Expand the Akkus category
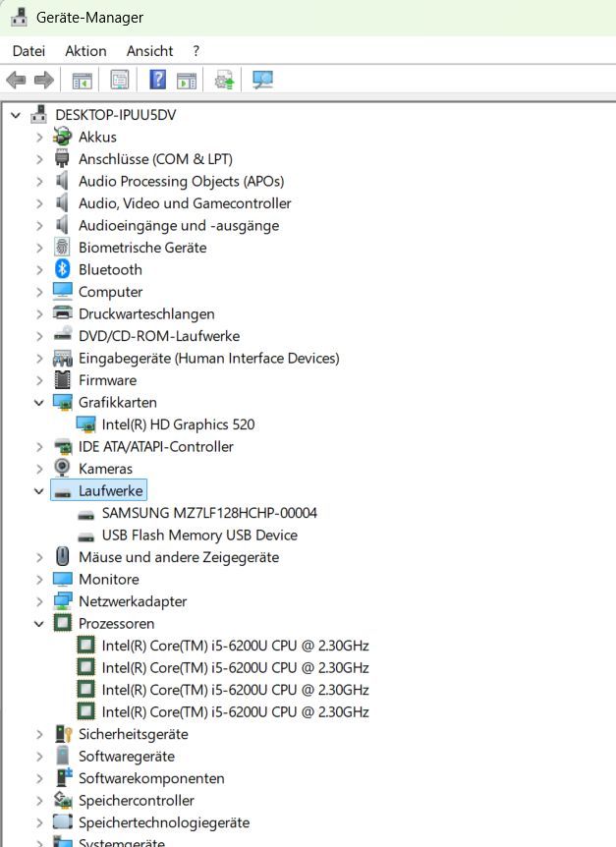Screen dimensions: 616x847 [x=39, y=138]
